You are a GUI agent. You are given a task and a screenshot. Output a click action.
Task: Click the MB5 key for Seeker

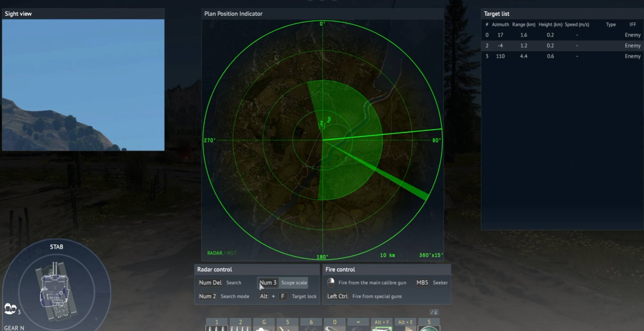(422, 283)
